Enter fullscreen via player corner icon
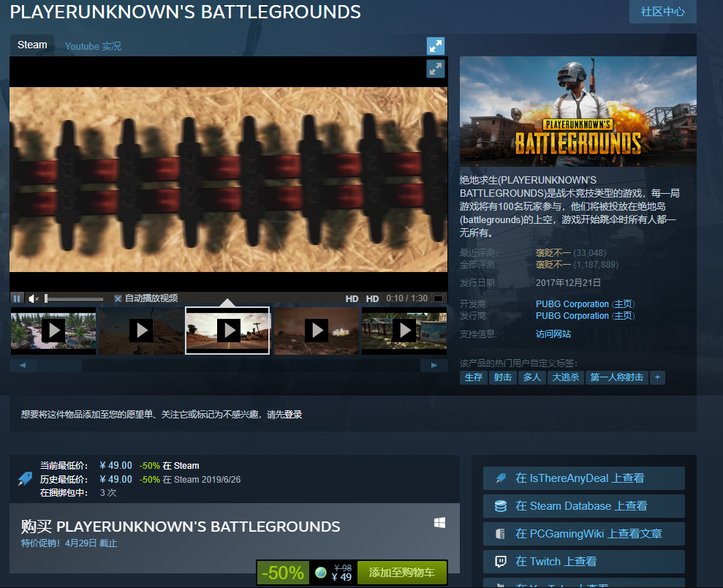 pos(438,298)
